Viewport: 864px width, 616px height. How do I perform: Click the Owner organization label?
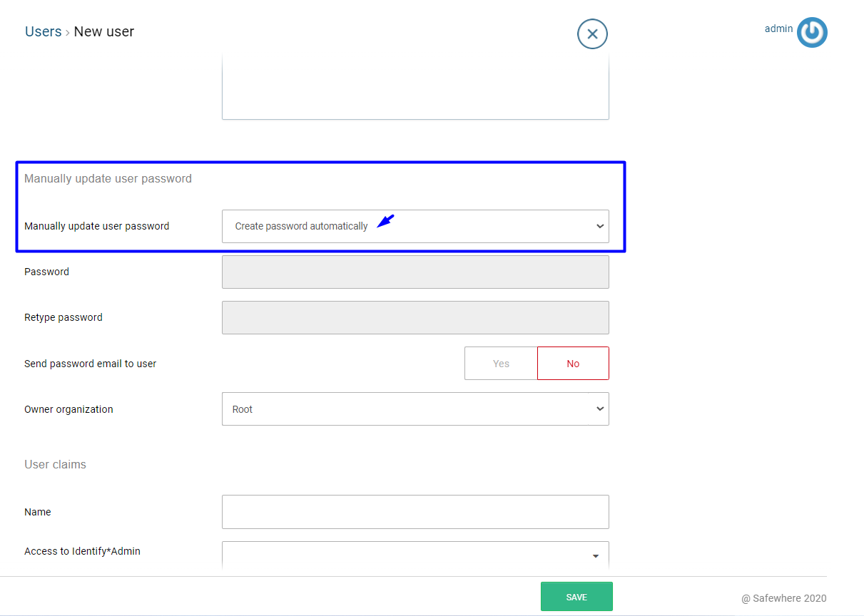(x=68, y=409)
